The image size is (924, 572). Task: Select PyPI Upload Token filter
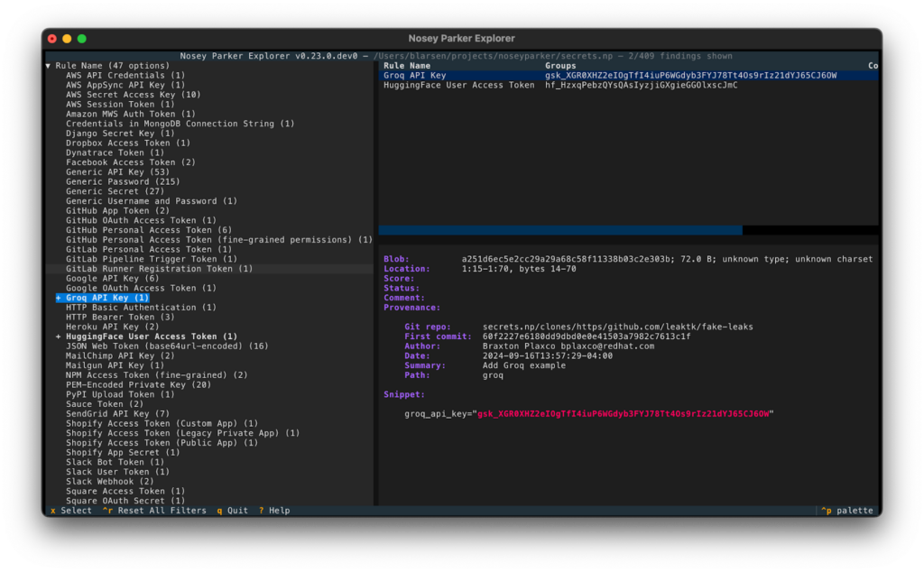point(120,394)
